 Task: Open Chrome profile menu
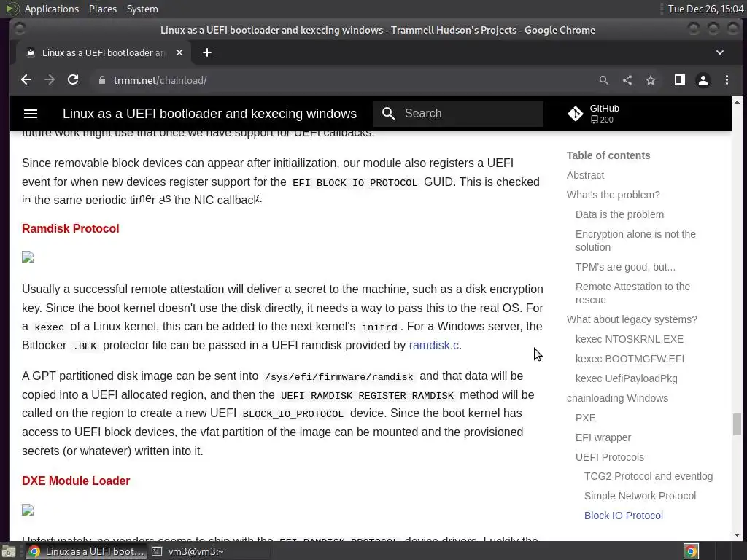[x=703, y=80]
